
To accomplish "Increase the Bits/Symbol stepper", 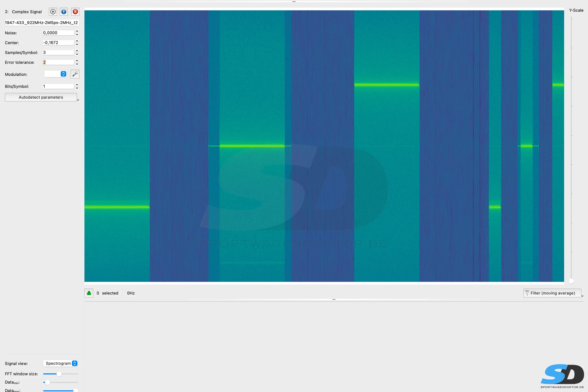I will tap(77, 85).
